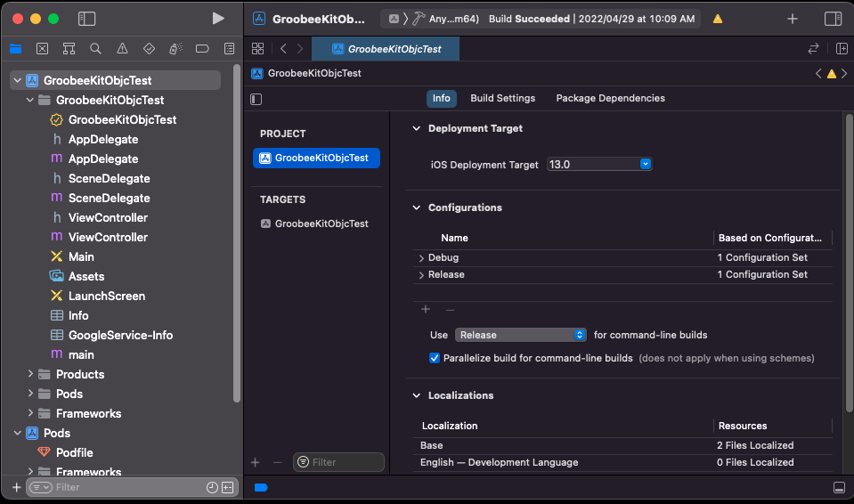Open the Test navigator diamond icon

[x=149, y=49]
